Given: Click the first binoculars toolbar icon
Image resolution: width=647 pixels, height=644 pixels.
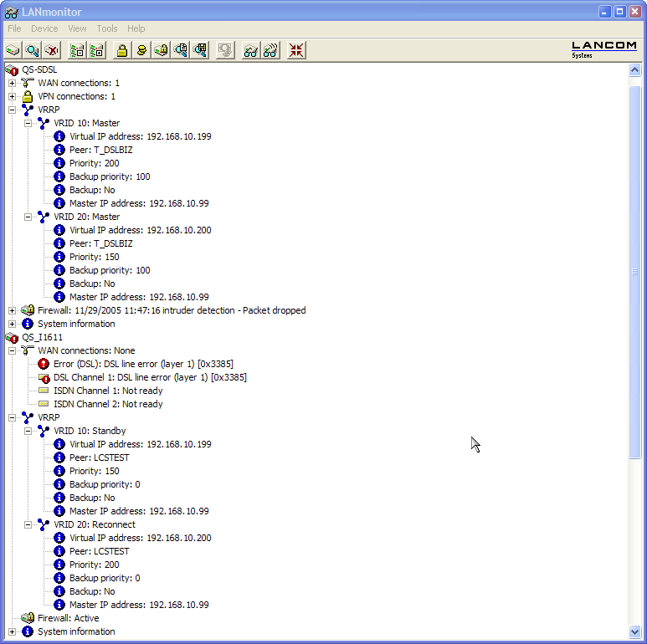Looking at the screenshot, I should [250, 51].
